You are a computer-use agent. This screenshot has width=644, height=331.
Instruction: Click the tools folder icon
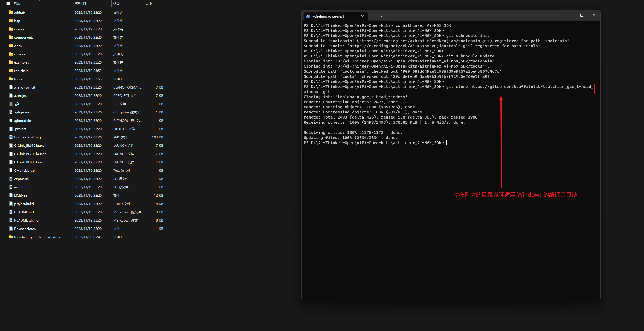11,79
